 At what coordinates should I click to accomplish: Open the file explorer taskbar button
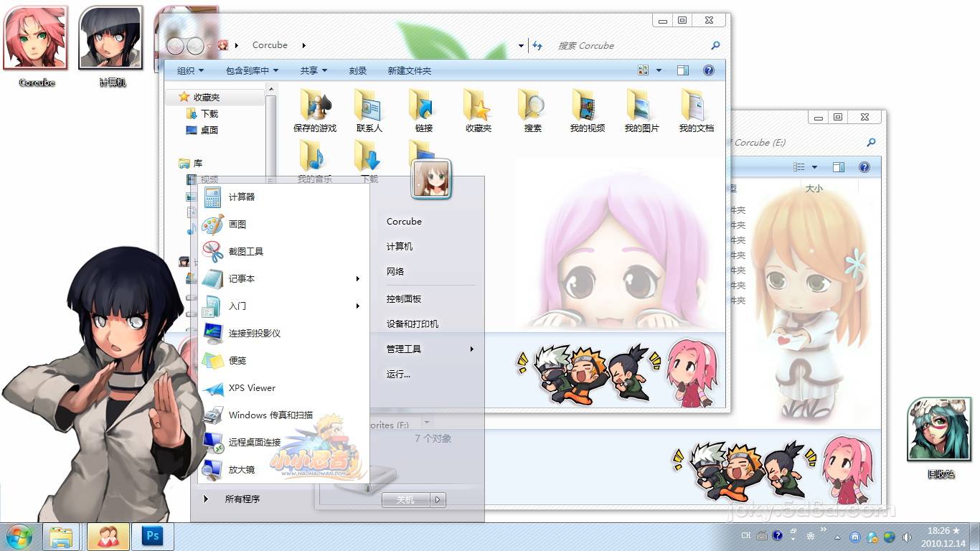point(61,537)
